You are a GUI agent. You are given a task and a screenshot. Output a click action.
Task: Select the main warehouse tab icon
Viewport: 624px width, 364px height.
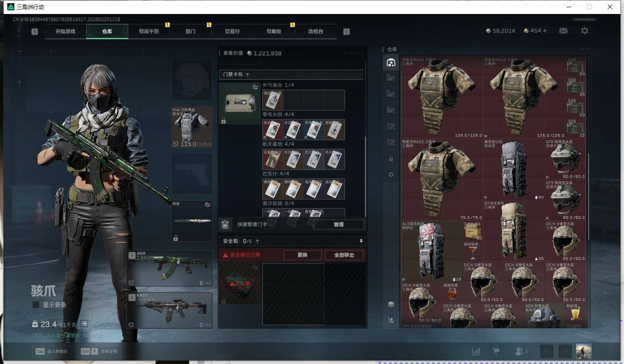click(391, 63)
